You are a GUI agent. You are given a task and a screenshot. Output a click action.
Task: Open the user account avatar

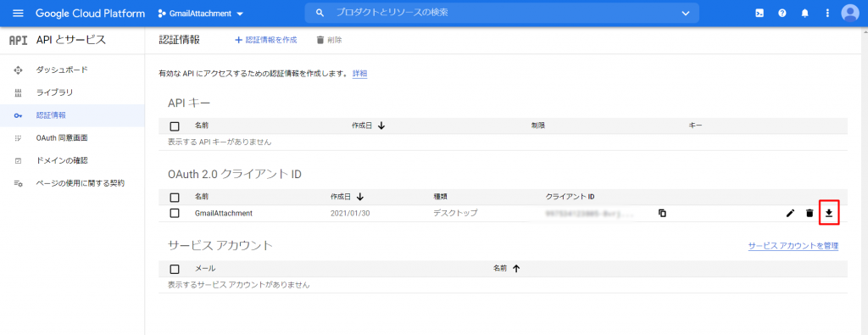(x=849, y=14)
